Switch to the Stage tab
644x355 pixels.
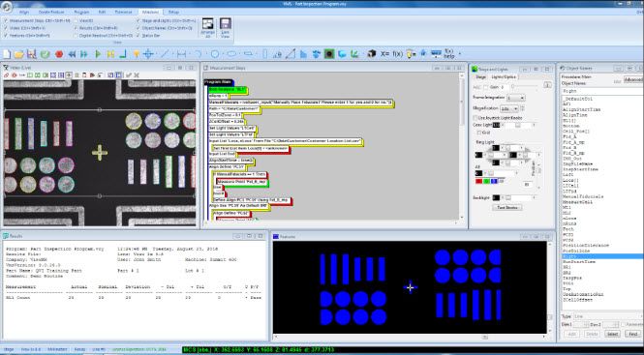click(480, 76)
